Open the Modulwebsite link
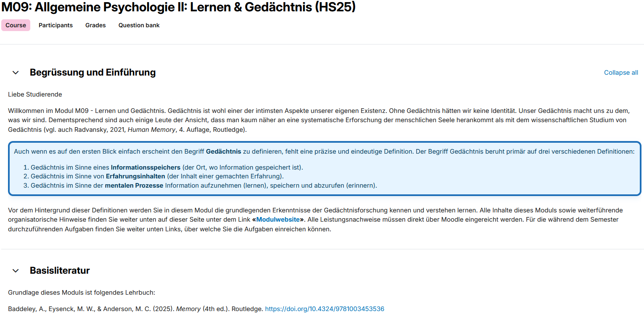The image size is (644, 314). pos(278,220)
